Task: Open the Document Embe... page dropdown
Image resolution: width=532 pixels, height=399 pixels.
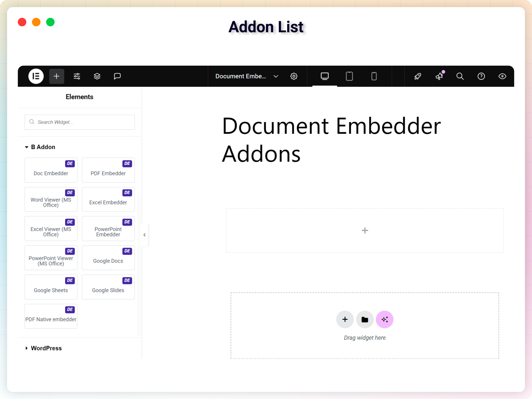Action: (x=247, y=76)
